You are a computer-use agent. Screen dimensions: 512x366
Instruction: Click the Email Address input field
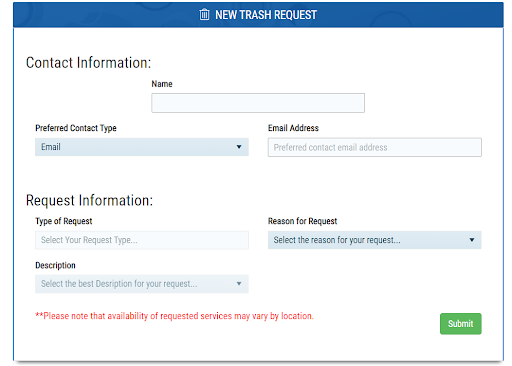click(x=375, y=147)
